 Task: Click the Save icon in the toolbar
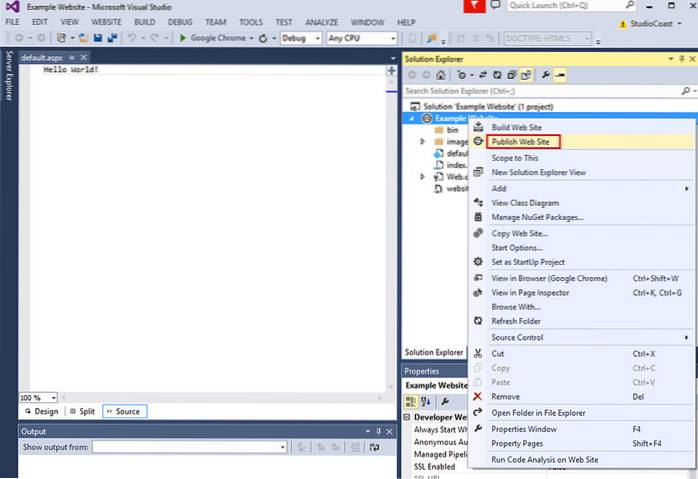coord(98,38)
